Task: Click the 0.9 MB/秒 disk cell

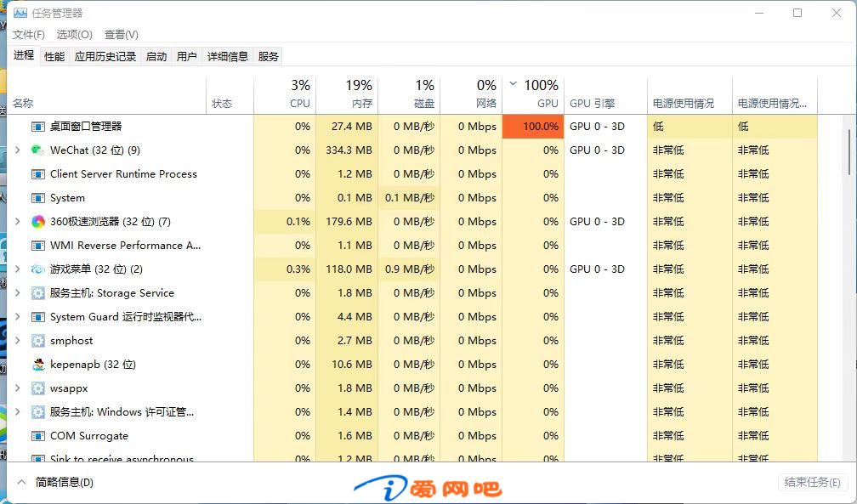Action: click(409, 269)
